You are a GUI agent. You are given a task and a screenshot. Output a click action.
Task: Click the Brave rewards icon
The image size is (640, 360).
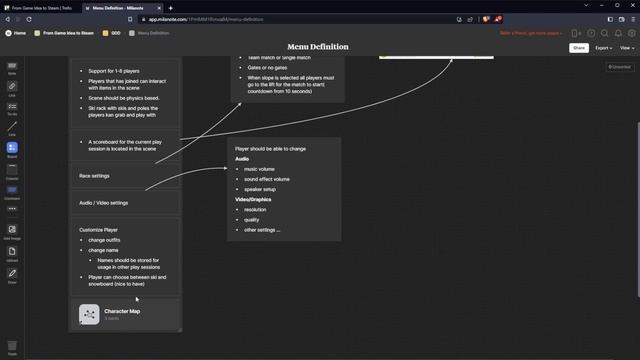point(498,19)
